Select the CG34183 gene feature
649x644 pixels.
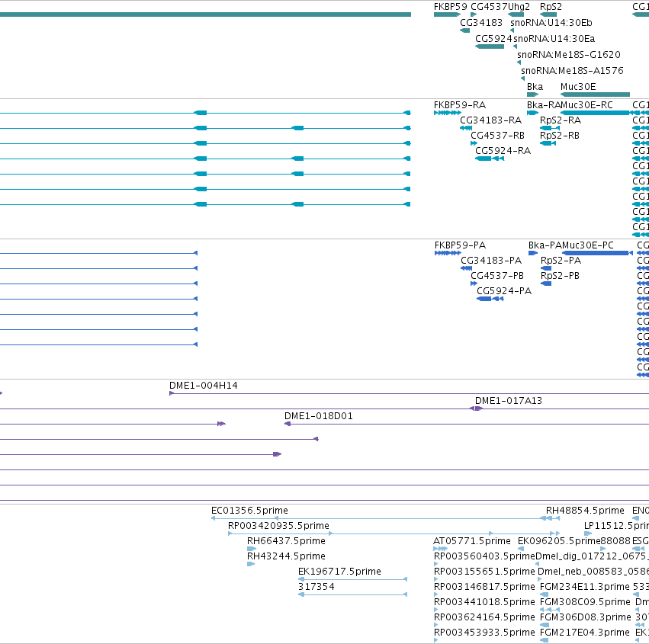point(464,30)
